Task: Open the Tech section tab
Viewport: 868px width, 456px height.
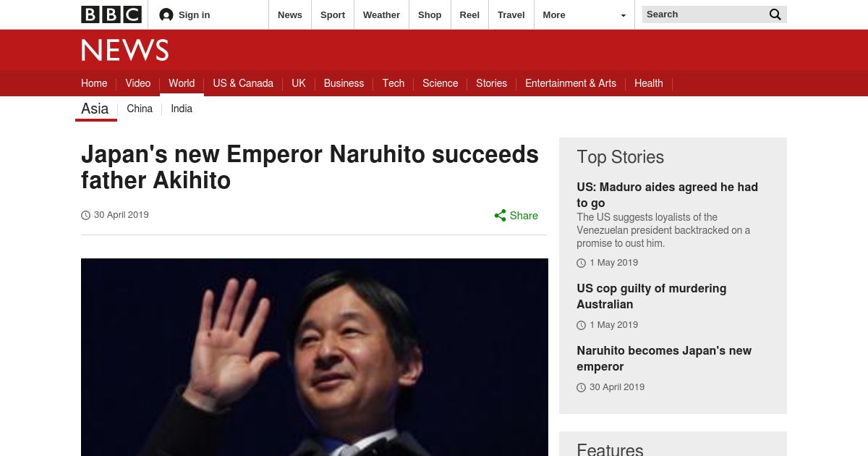Action: click(x=393, y=83)
